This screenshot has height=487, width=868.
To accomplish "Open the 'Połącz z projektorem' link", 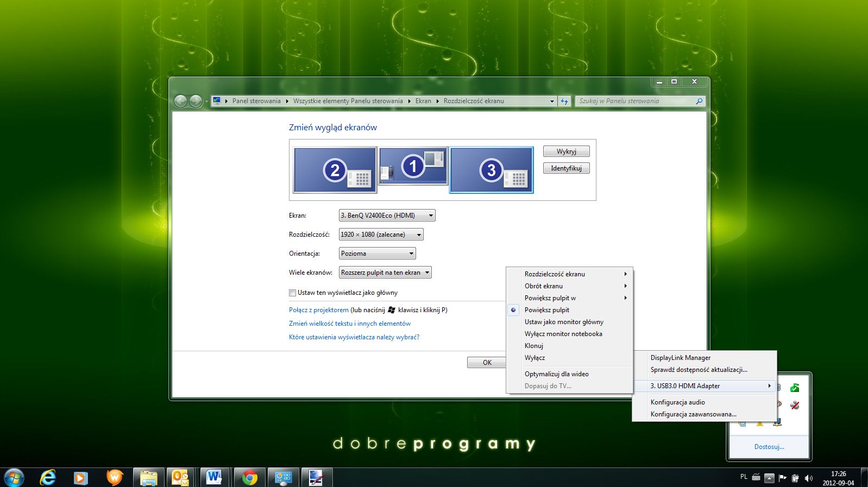I will pyautogui.click(x=319, y=310).
